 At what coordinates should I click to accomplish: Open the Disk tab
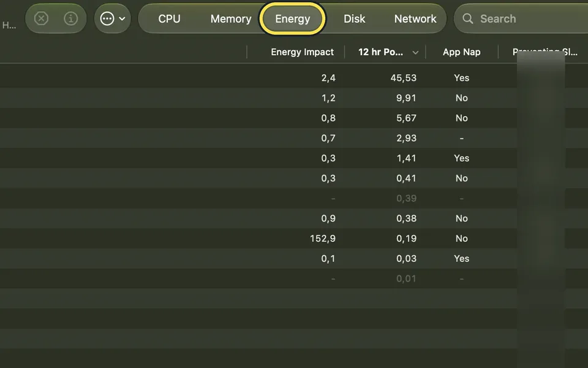click(x=355, y=19)
